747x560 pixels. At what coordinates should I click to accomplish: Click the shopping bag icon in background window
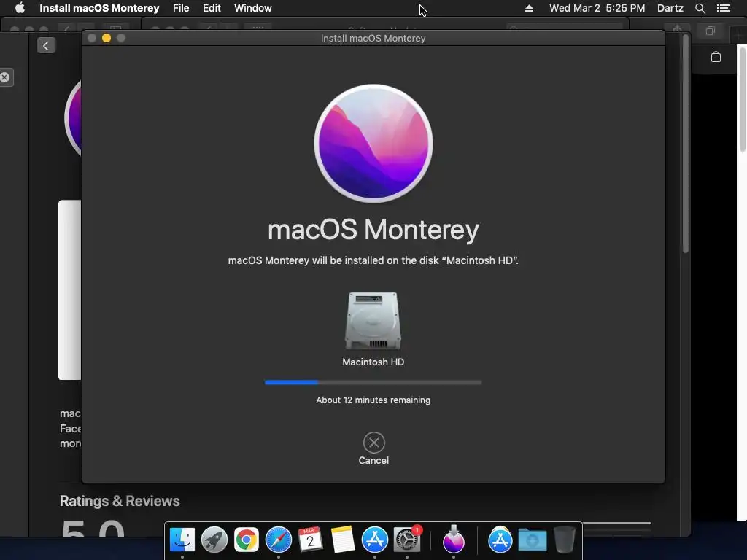[x=716, y=57]
